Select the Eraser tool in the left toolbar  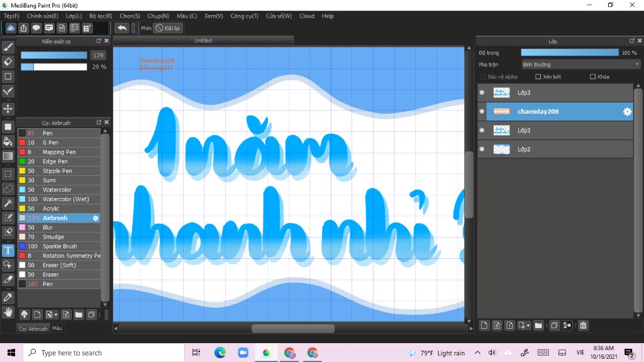pos(8,62)
